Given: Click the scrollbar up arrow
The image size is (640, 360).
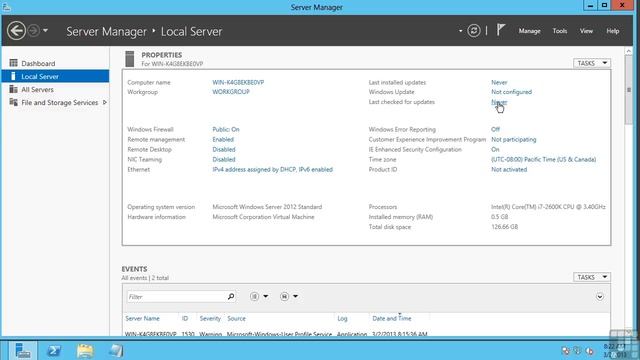Looking at the screenshot, I should point(629,51).
